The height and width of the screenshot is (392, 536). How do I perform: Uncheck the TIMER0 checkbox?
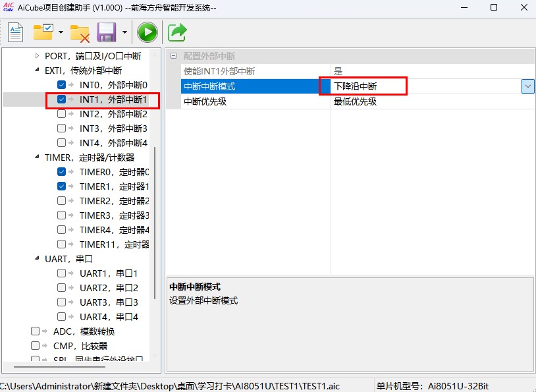(61, 172)
